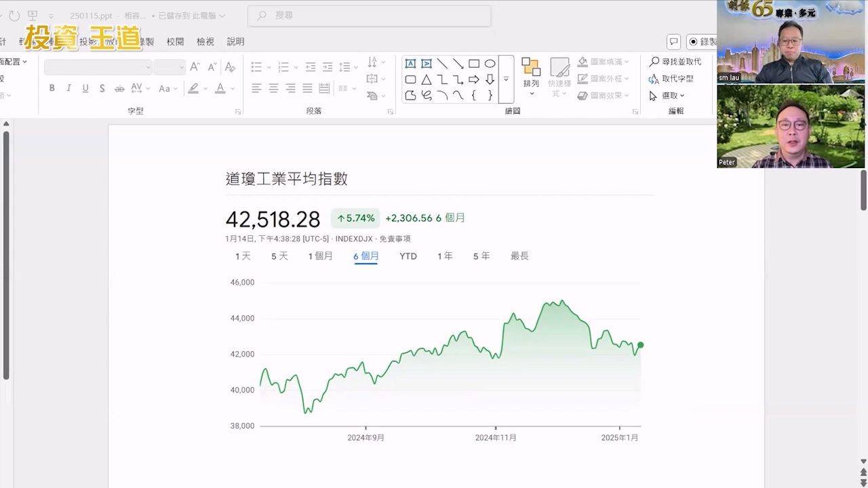Select the right block arrow shape
868x488 pixels.
[x=474, y=79]
